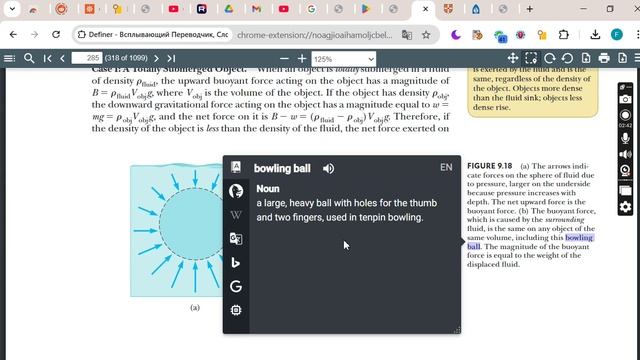
Task: Close the active browser tab
Action: (x=425, y=9)
